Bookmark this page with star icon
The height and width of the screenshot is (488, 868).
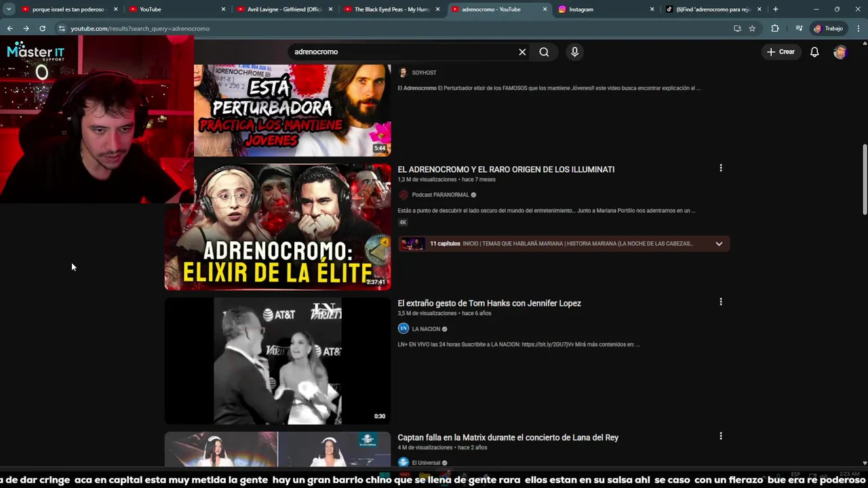tap(752, 28)
